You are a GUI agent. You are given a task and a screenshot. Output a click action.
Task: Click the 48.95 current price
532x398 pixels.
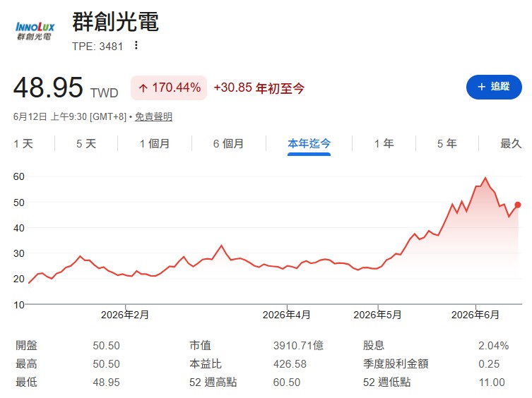click(x=48, y=88)
